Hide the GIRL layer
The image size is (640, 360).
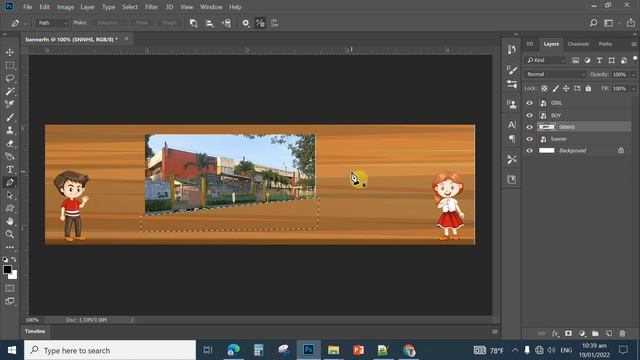coord(529,103)
